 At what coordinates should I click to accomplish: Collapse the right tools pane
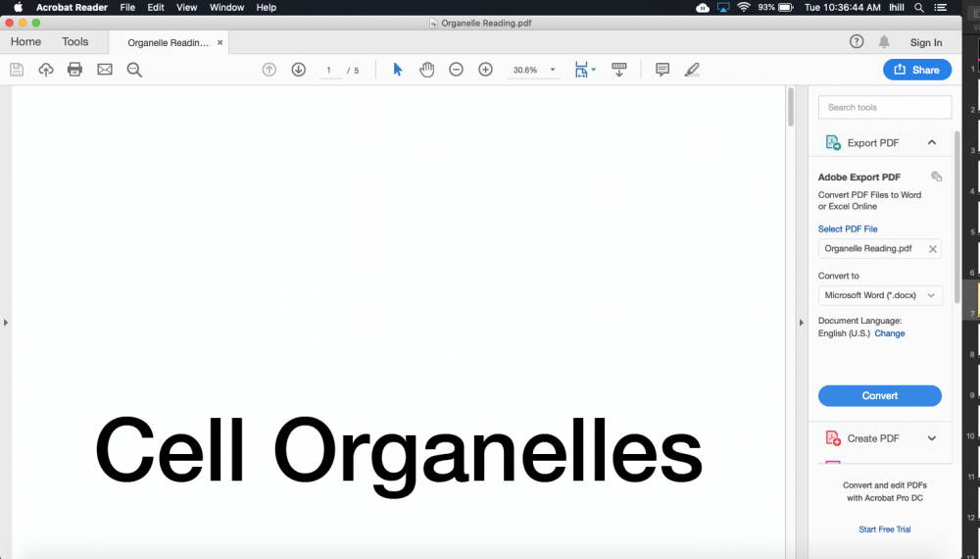[x=802, y=323]
